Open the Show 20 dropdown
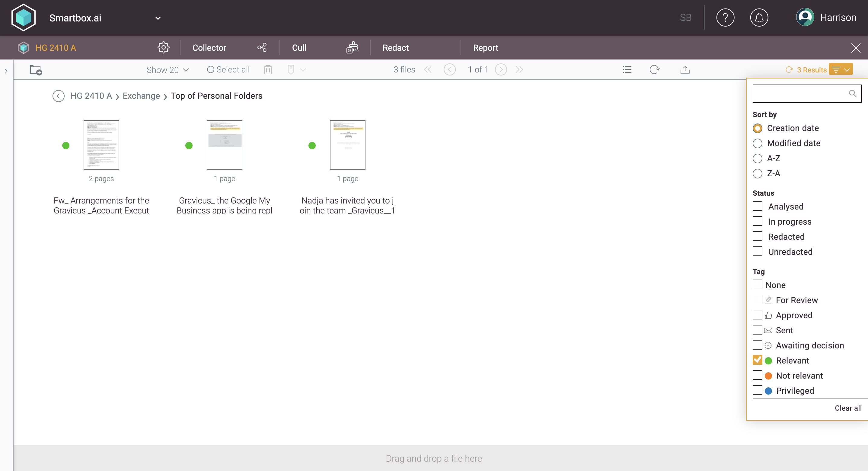Image resolution: width=868 pixels, height=471 pixels. [x=168, y=70]
